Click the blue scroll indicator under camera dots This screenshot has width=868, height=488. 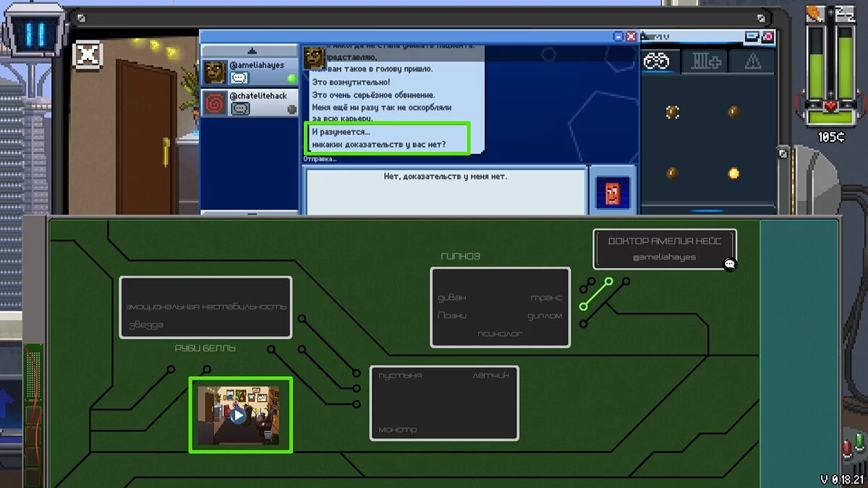click(x=707, y=210)
